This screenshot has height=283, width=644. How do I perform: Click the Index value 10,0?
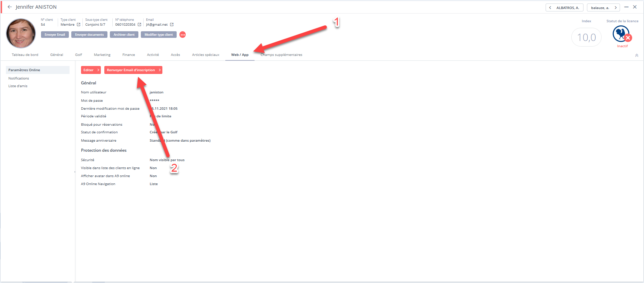587,37
